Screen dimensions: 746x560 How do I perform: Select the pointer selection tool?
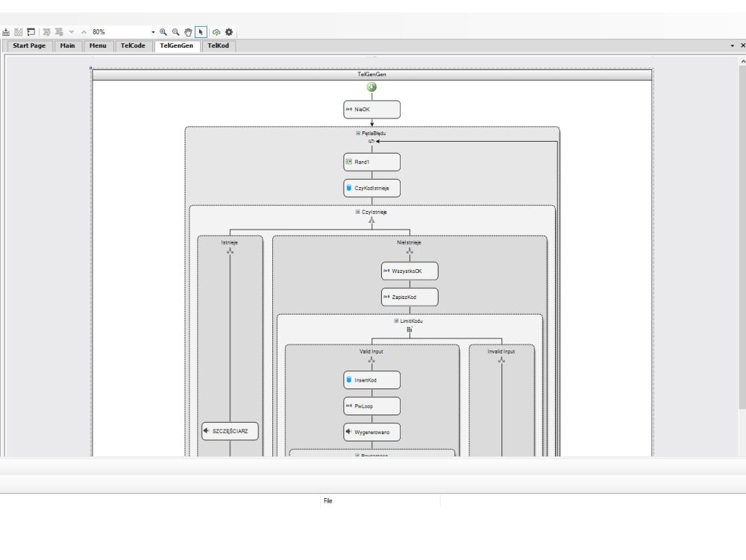[x=201, y=32]
